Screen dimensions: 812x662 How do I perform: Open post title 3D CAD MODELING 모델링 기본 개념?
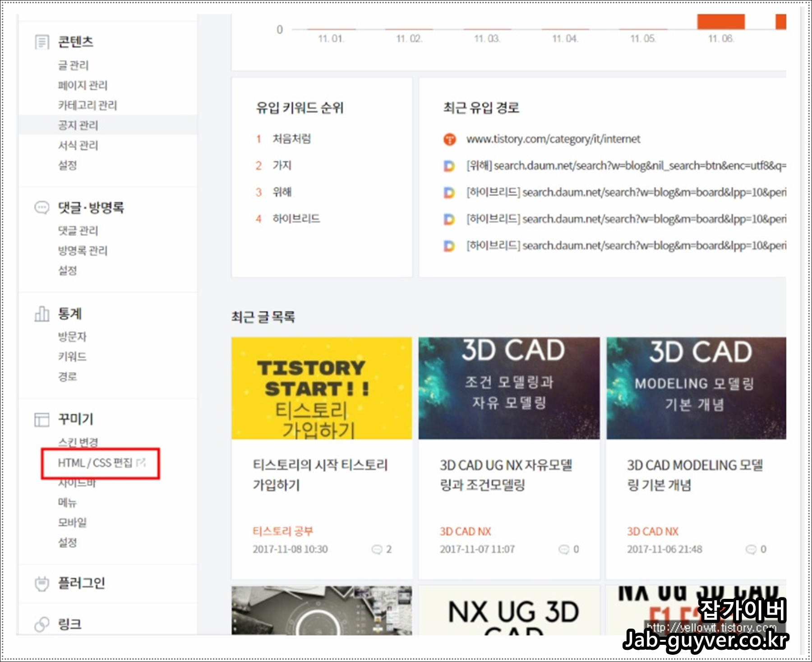point(695,475)
